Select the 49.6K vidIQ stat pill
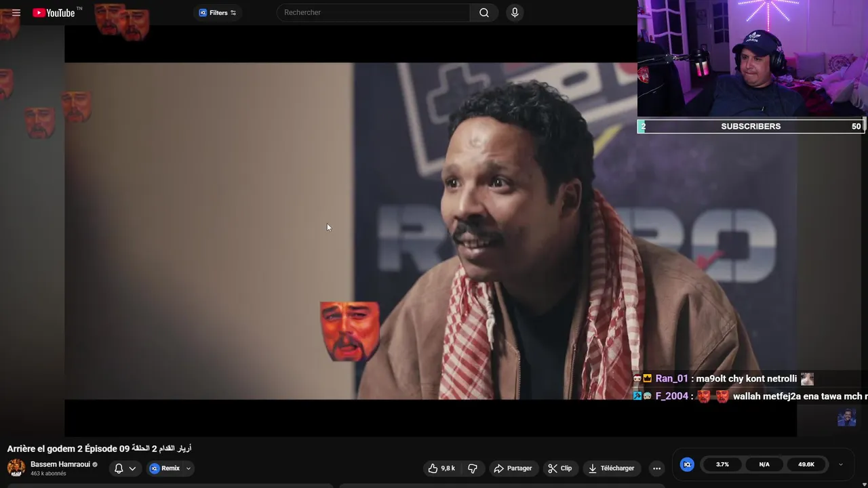Image resolution: width=868 pixels, height=488 pixels. pyautogui.click(x=806, y=464)
